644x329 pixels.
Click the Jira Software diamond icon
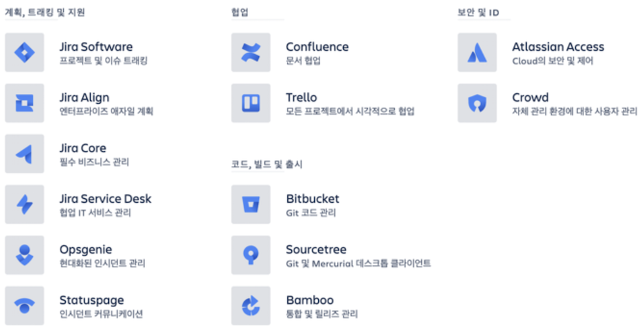coord(24,53)
